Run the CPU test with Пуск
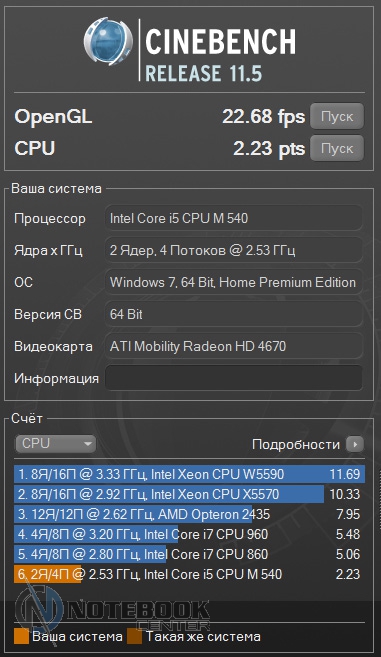 tap(337, 148)
